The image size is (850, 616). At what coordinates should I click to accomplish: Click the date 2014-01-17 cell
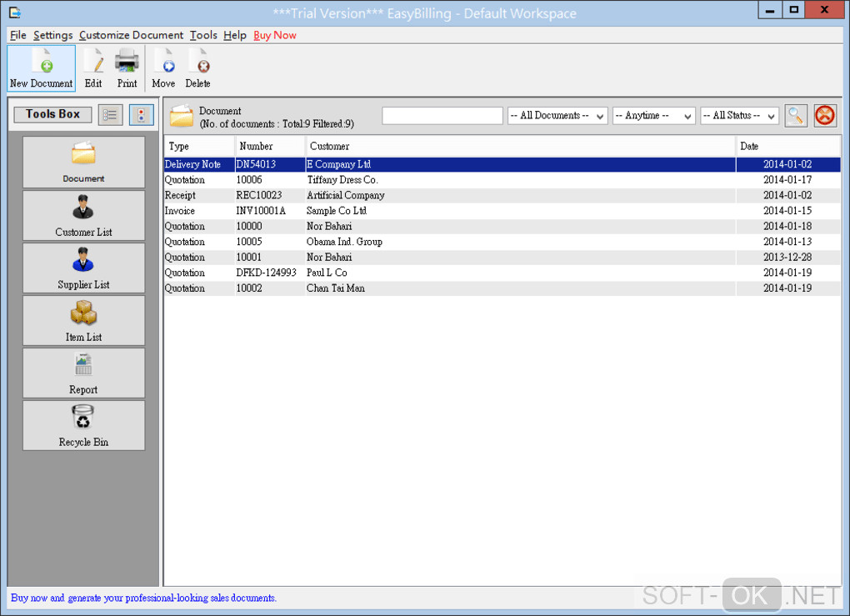click(787, 180)
